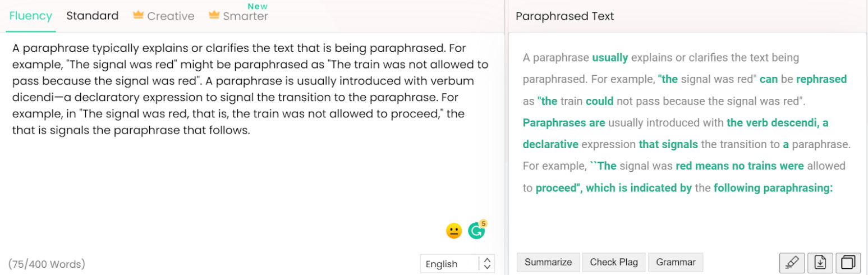Click the Grammarly suggestions badge icon
868x275 pixels.
[476, 230]
